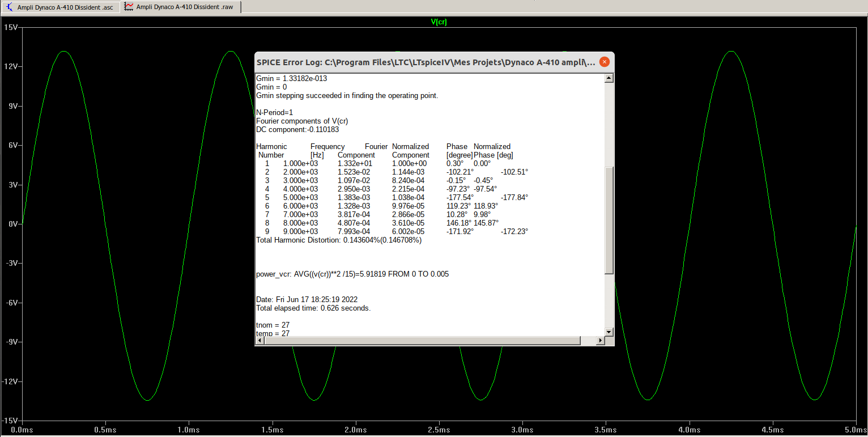Viewport: 868px width, 437px height.
Task: Click the 'Harmonic Number' column header
Action: tap(272, 151)
